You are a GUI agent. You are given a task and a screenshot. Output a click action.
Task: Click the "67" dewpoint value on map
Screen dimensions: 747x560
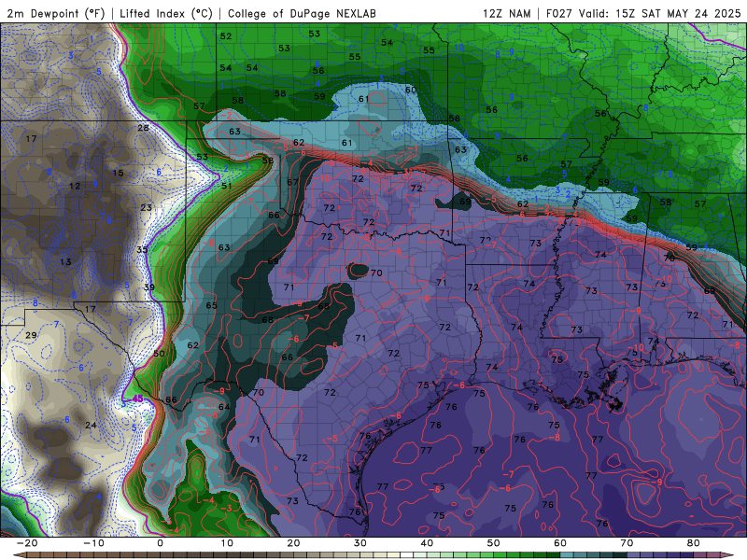coord(292,182)
